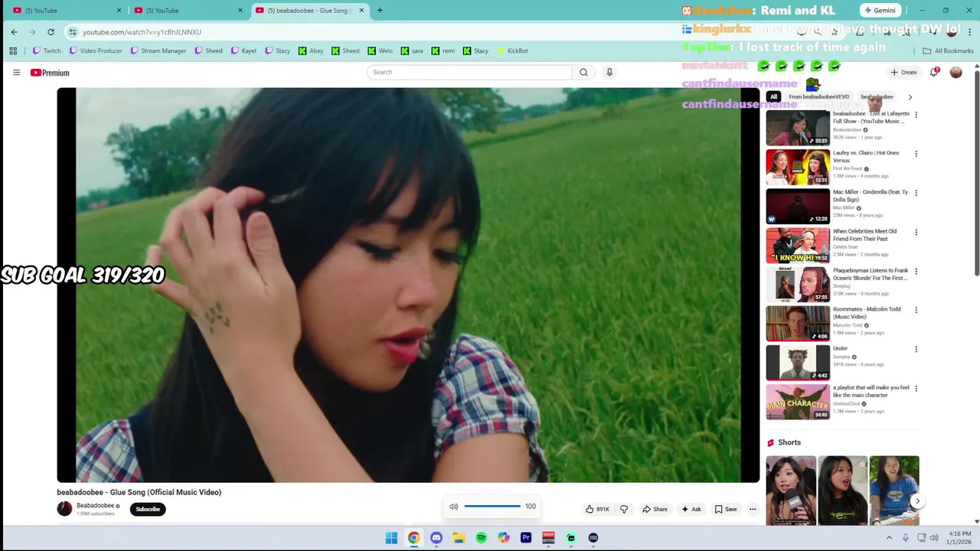This screenshot has height=551, width=980.
Task: Subscribe to Beabadoobee channel
Action: point(148,509)
